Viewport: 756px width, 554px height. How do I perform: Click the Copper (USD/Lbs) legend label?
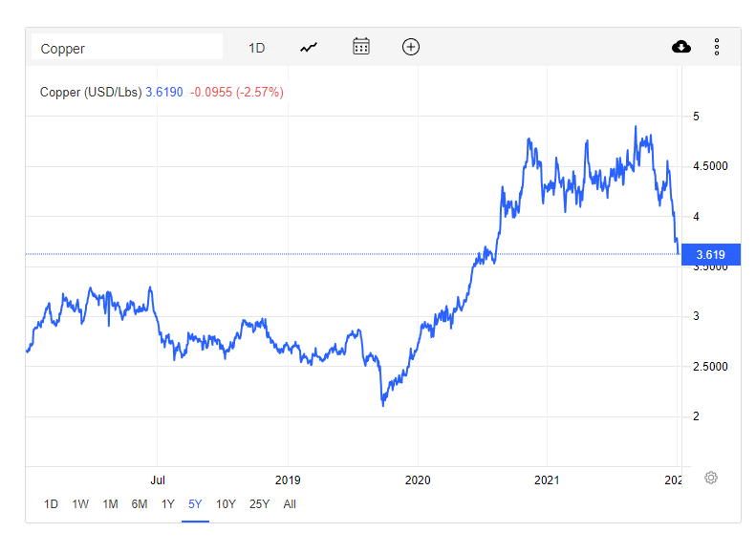pyautogui.click(x=91, y=93)
